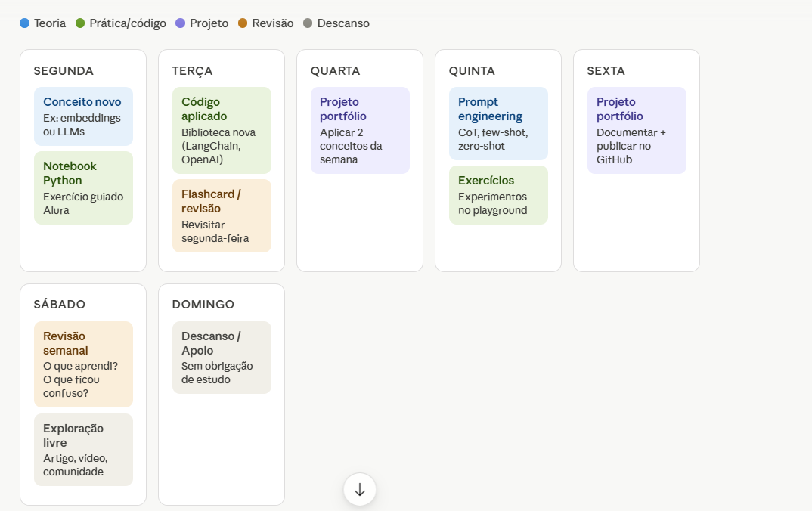Open the Revisão semanal card
The image size is (812, 511).
point(83,364)
